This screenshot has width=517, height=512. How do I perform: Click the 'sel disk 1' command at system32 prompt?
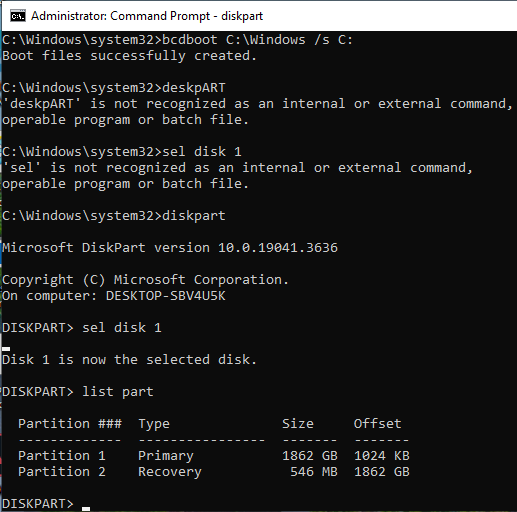[x=202, y=152]
